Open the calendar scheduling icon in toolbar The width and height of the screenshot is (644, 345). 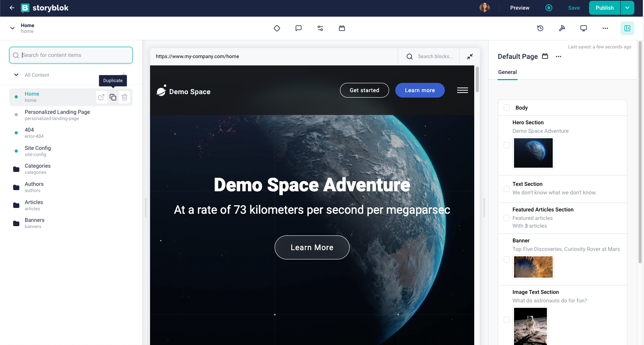point(342,28)
